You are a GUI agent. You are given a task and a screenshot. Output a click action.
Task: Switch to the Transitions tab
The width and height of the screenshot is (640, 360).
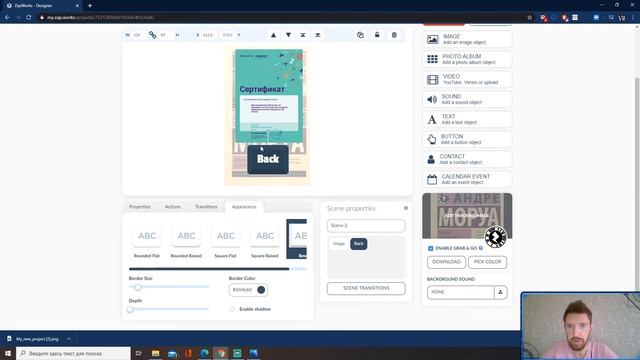tap(206, 207)
